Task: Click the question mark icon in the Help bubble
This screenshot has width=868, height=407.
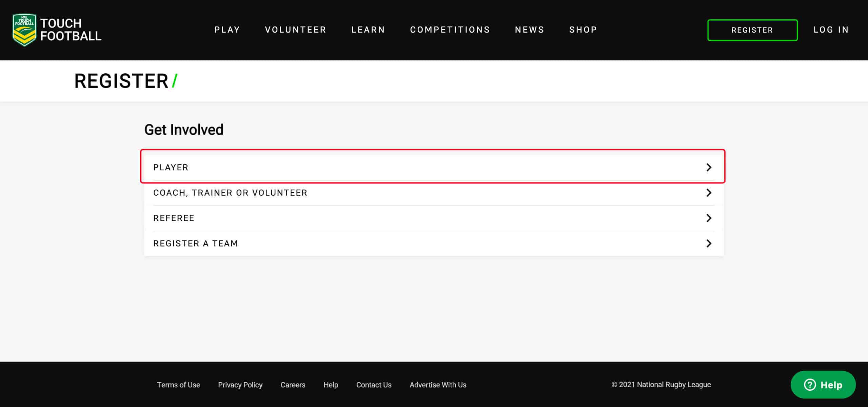Action: click(810, 385)
